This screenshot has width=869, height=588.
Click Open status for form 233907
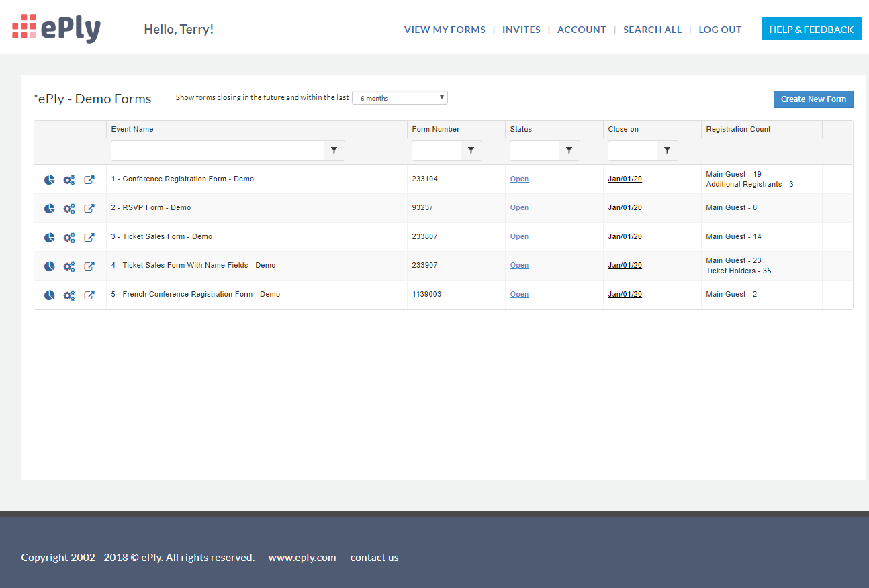(x=519, y=266)
